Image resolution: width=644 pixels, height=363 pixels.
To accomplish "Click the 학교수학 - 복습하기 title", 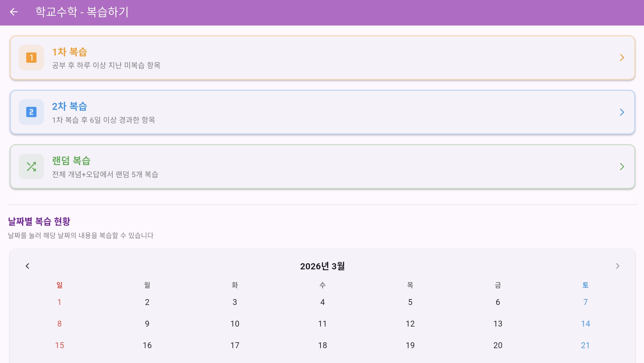I will (x=81, y=12).
